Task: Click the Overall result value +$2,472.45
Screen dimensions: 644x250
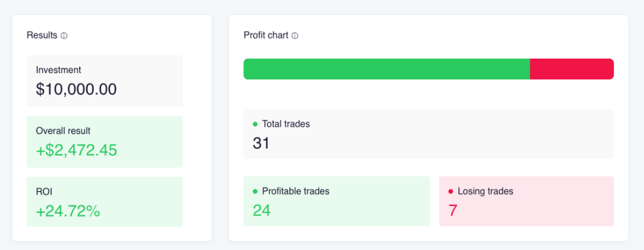Action: point(76,150)
